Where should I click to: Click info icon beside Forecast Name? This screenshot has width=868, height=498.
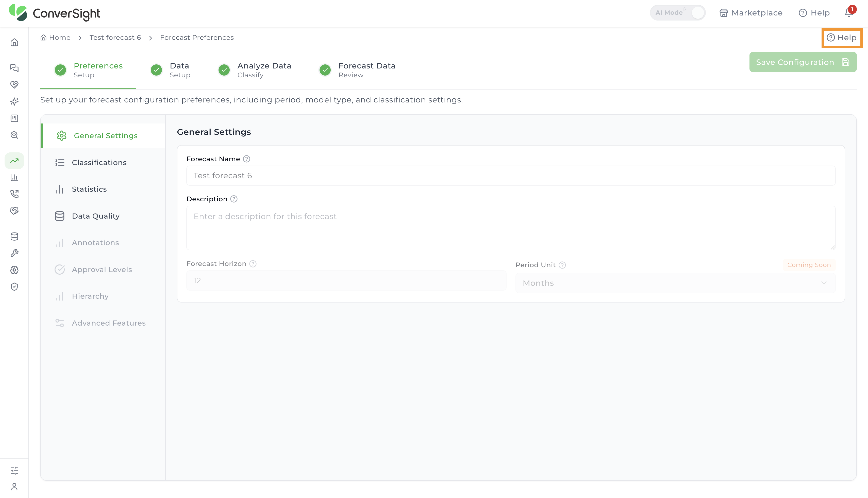click(x=246, y=159)
